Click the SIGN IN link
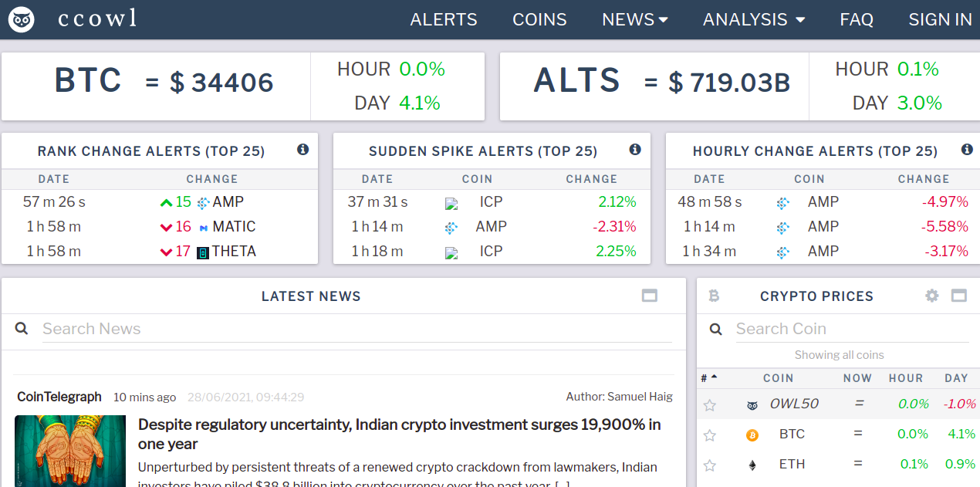This screenshot has height=487, width=980. point(940,19)
